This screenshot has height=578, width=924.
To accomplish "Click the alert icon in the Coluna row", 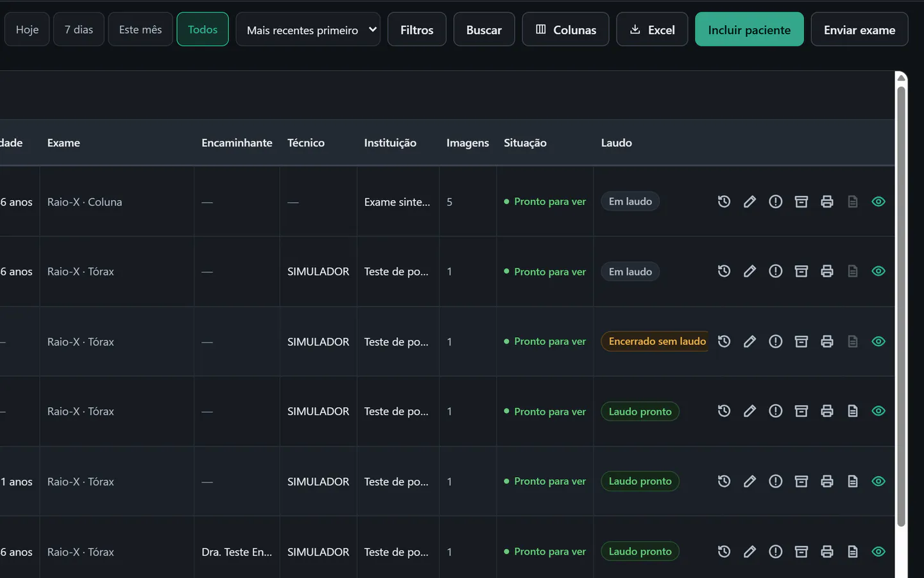I will click(x=775, y=202).
